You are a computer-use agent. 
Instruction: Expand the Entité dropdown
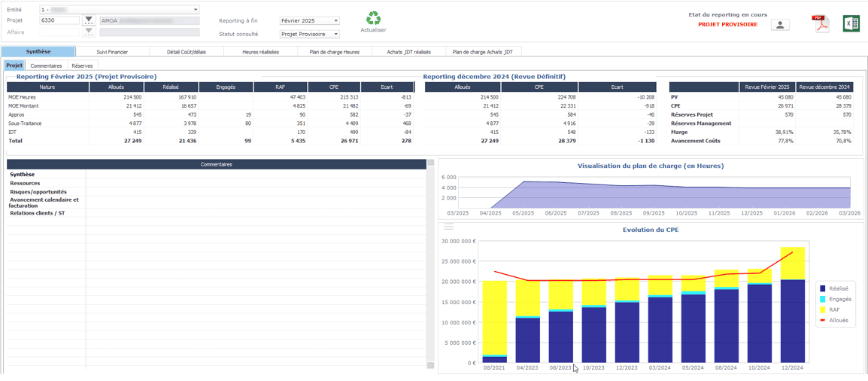(196, 10)
